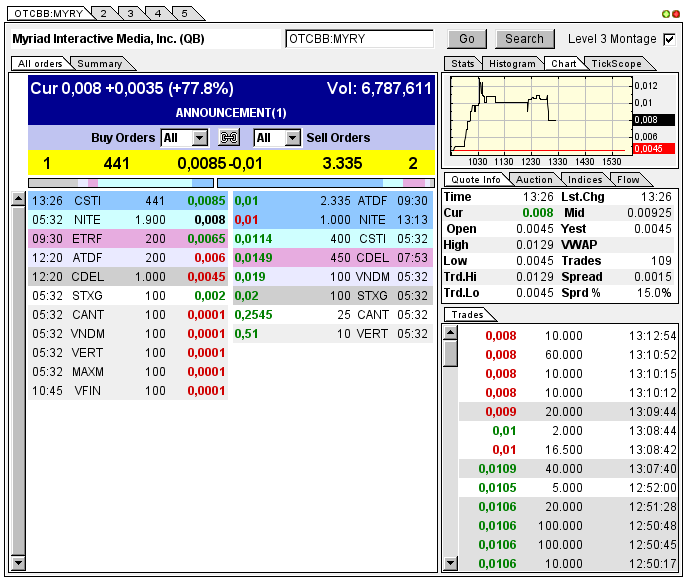Click the buy-side depth color bar
Image resolution: width=686 pixels, height=580 pixels.
tap(121, 183)
